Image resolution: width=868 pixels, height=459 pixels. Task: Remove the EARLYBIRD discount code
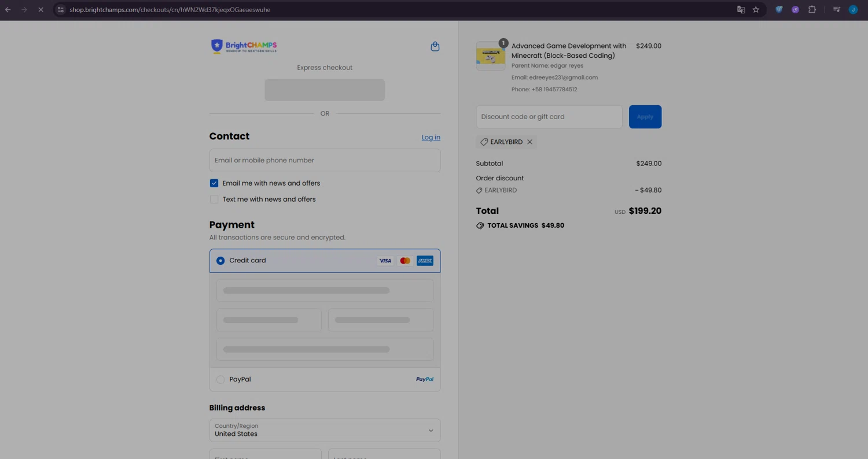click(x=529, y=142)
